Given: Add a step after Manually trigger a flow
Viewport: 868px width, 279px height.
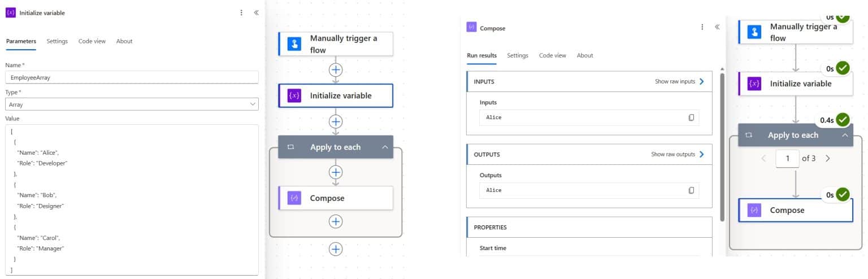Looking at the screenshot, I should (336, 69).
